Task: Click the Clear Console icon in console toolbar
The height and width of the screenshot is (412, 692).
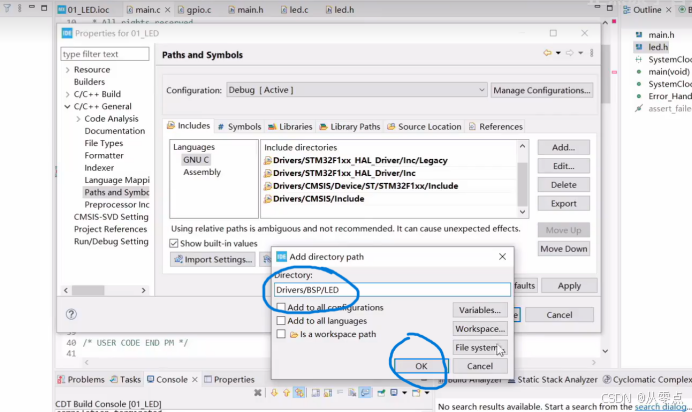Action: (x=352, y=393)
